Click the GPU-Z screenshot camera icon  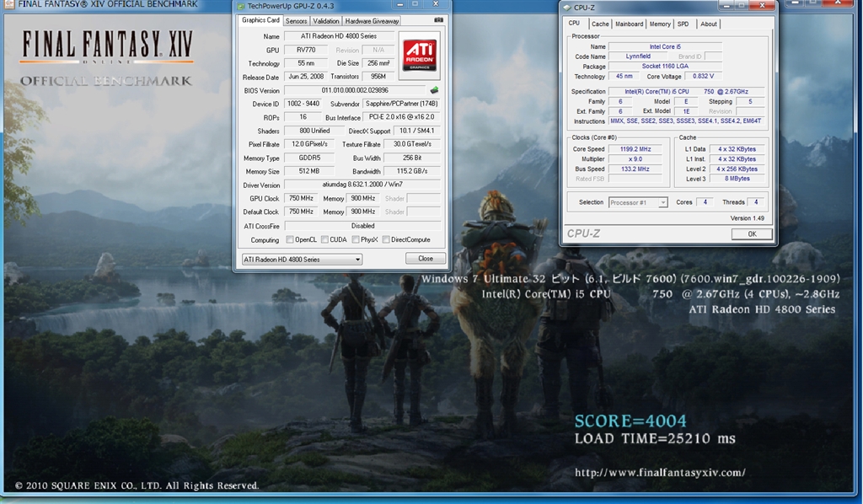pyautogui.click(x=438, y=20)
